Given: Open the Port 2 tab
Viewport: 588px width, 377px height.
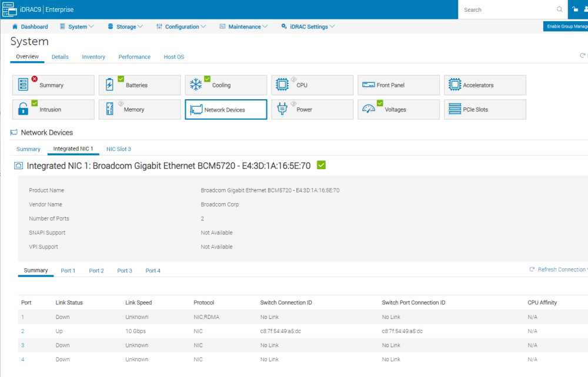Looking at the screenshot, I should pos(96,271).
